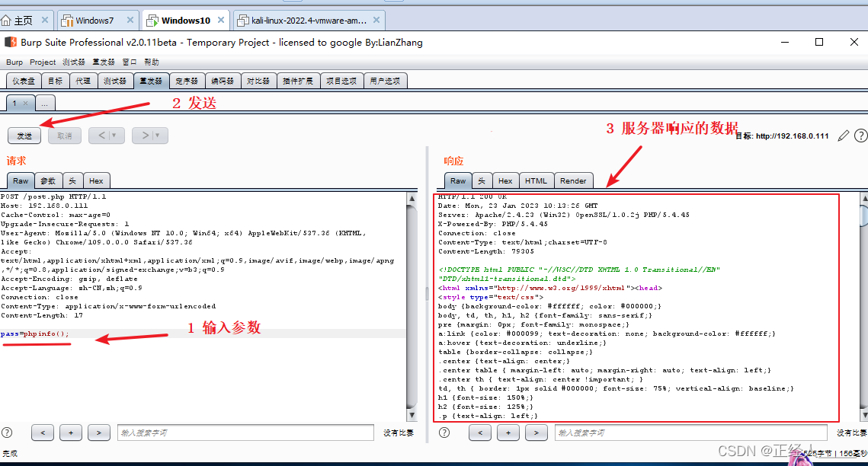Click response pane scrollbar down arrow

[864, 415]
